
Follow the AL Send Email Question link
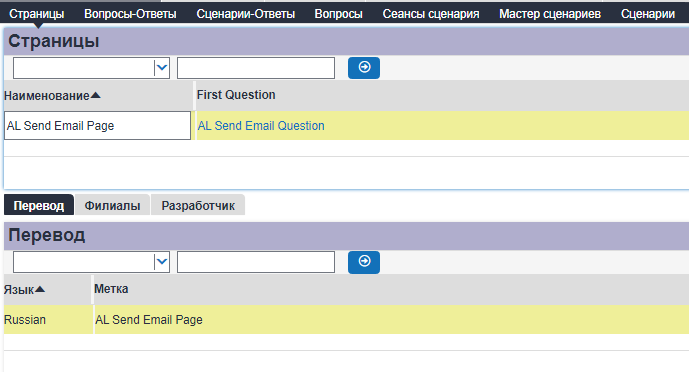click(x=261, y=126)
